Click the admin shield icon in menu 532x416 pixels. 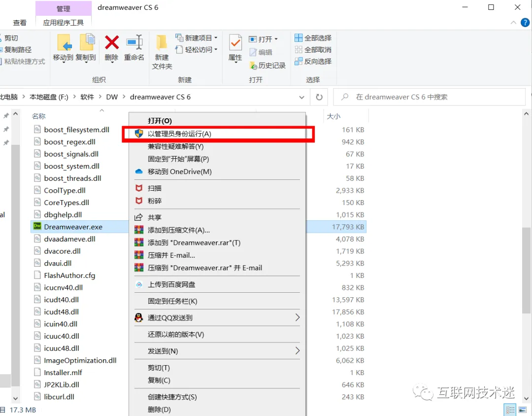click(139, 134)
